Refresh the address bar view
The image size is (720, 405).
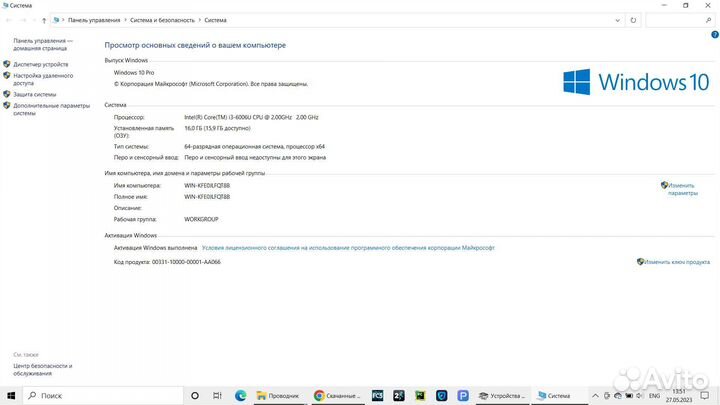[x=633, y=20]
